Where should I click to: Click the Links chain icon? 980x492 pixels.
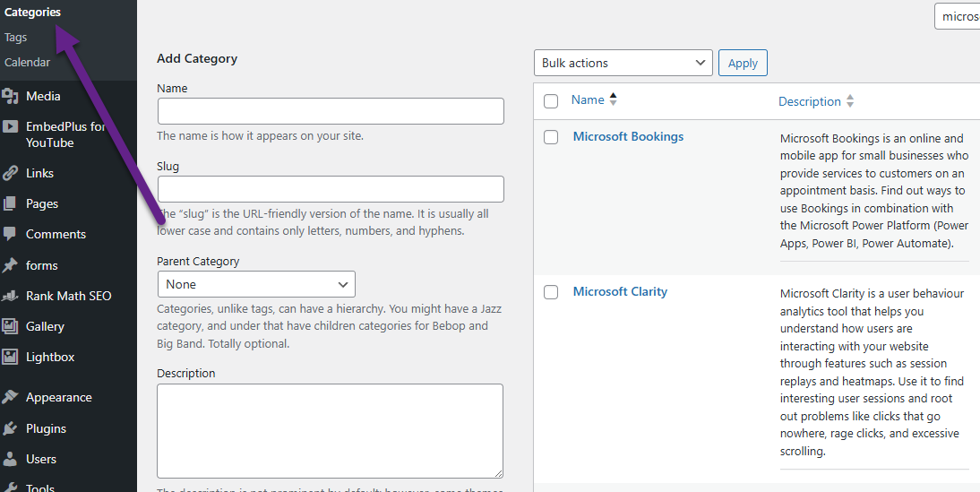pyautogui.click(x=10, y=173)
